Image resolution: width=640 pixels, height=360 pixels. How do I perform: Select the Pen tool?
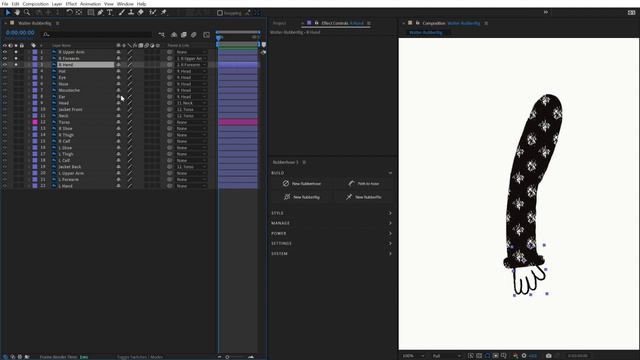[x=100, y=13]
